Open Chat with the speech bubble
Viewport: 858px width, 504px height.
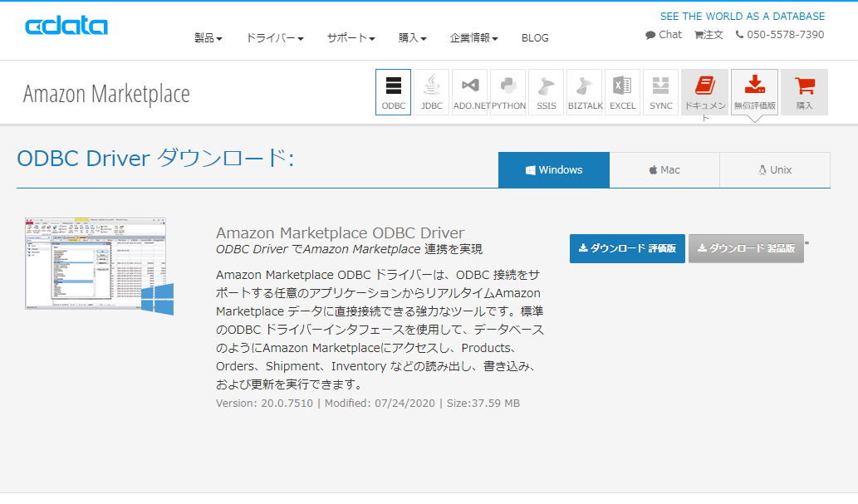[663, 35]
